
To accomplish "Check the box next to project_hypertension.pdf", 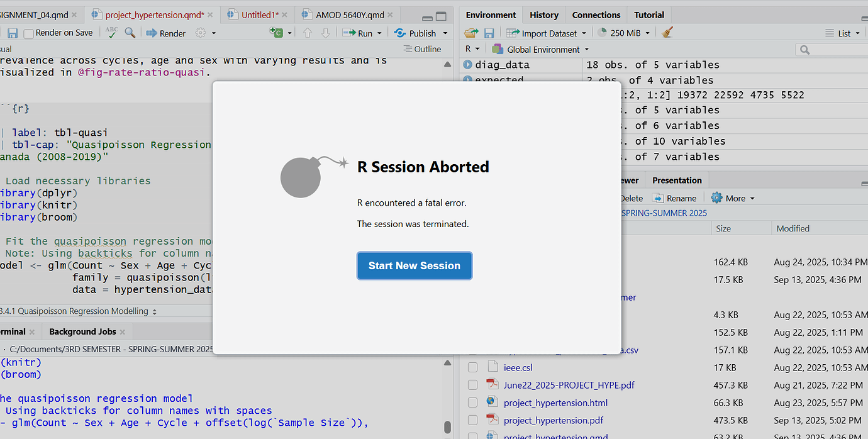I will (x=472, y=420).
